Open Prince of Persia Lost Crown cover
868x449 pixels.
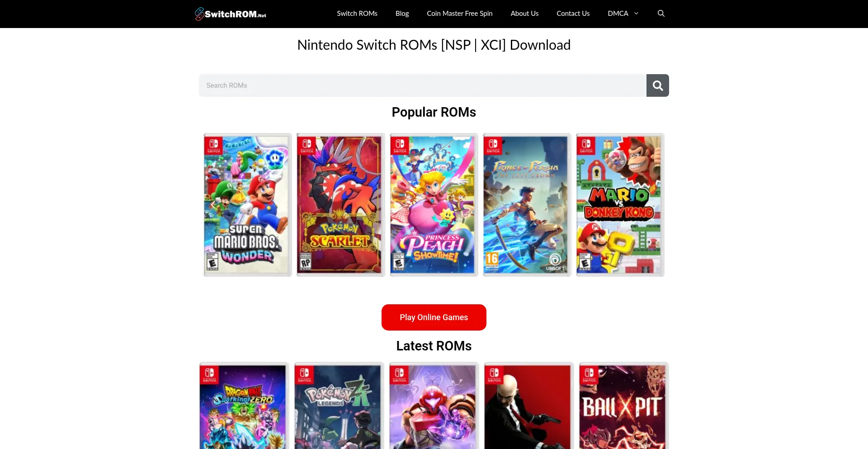point(527,205)
